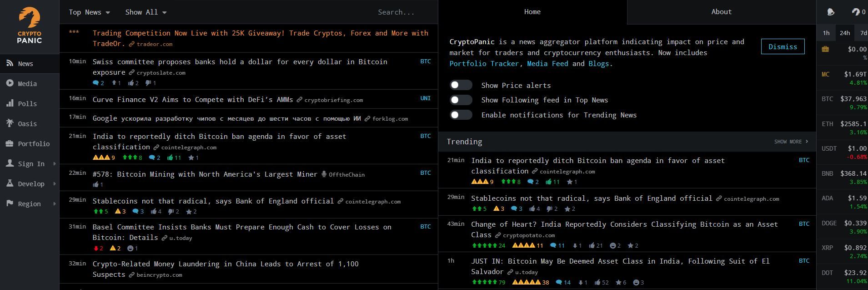The image size is (868, 290).
Task: Switch to the About tab
Action: (x=721, y=12)
